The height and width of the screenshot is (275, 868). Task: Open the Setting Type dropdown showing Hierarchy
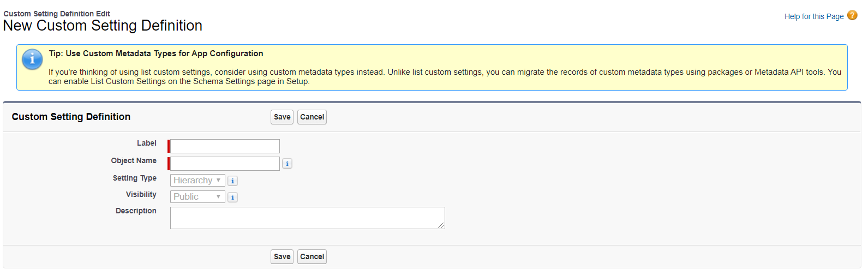pos(197,181)
